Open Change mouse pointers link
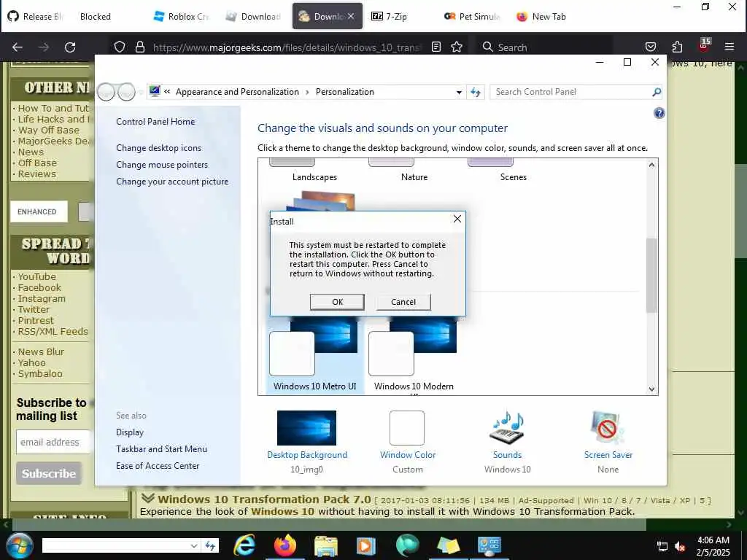Image resolution: width=747 pixels, height=560 pixels. coord(162,164)
